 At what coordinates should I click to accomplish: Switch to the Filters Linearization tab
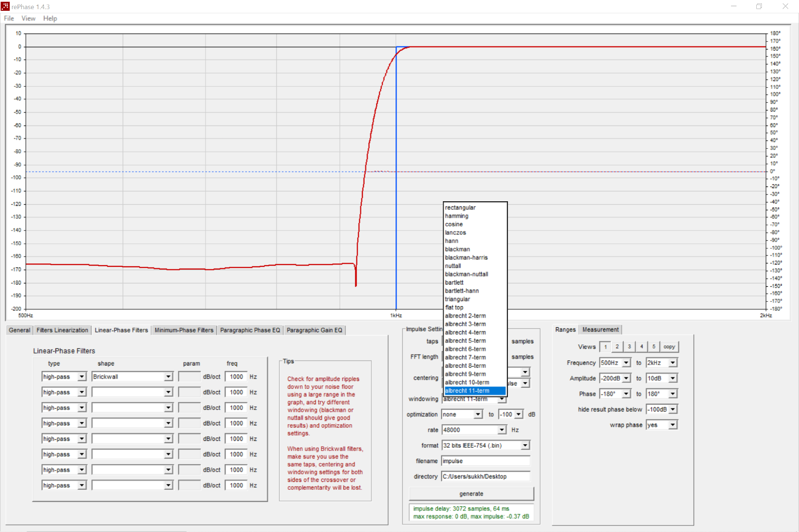[x=62, y=330]
